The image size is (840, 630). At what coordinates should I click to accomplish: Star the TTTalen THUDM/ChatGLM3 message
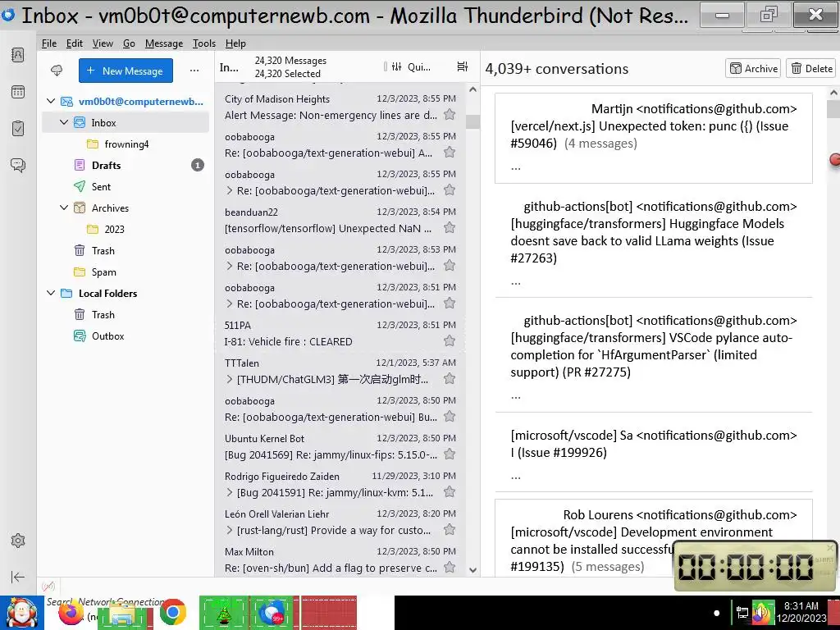(x=450, y=379)
